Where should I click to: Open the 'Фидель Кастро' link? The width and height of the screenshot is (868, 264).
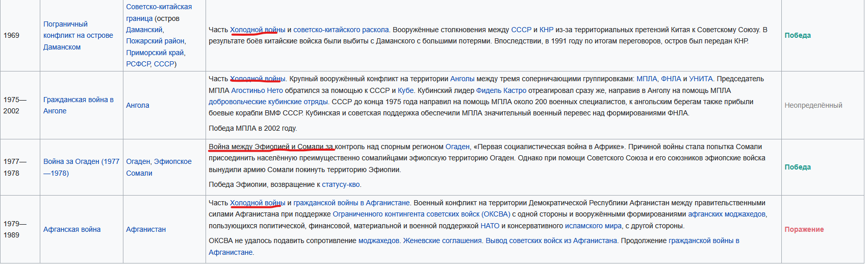tap(501, 90)
